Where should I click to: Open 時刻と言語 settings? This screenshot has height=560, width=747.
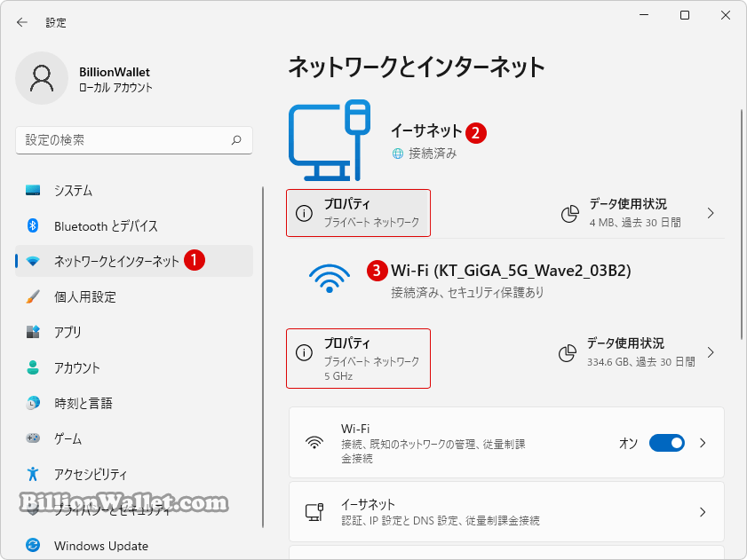click(x=134, y=403)
